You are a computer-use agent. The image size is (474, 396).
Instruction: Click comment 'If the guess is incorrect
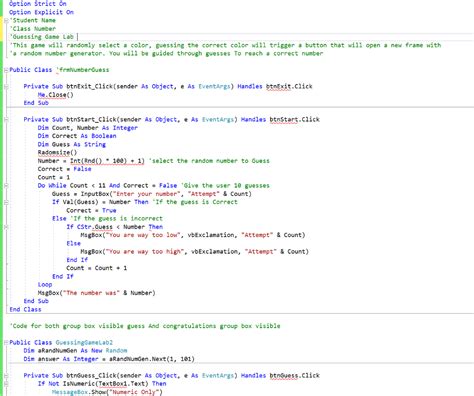tap(116, 219)
